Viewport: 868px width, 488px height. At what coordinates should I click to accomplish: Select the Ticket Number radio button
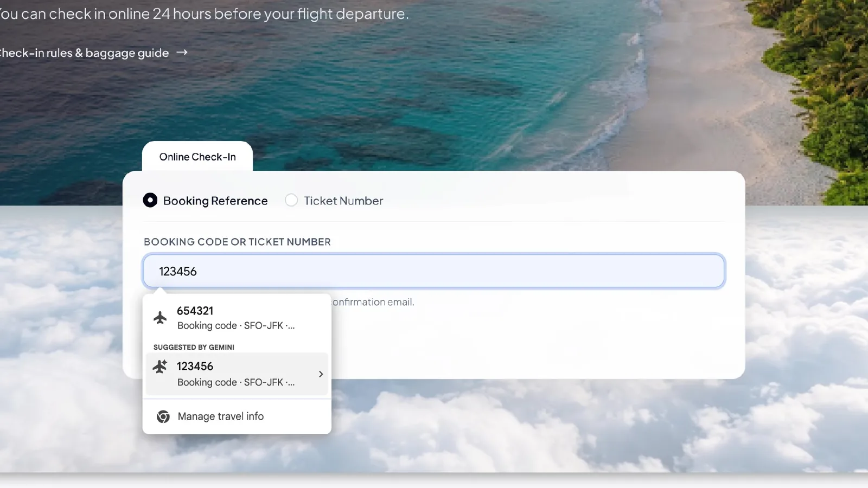point(291,200)
